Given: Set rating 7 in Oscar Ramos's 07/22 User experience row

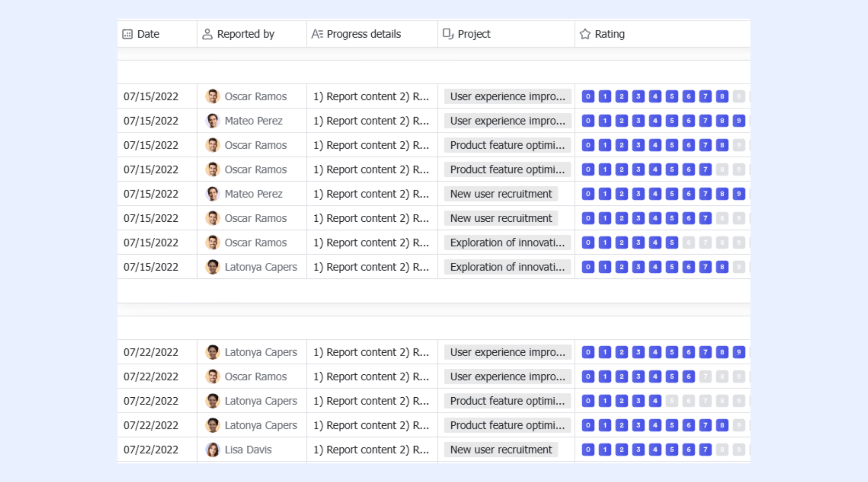Looking at the screenshot, I should pos(705,376).
